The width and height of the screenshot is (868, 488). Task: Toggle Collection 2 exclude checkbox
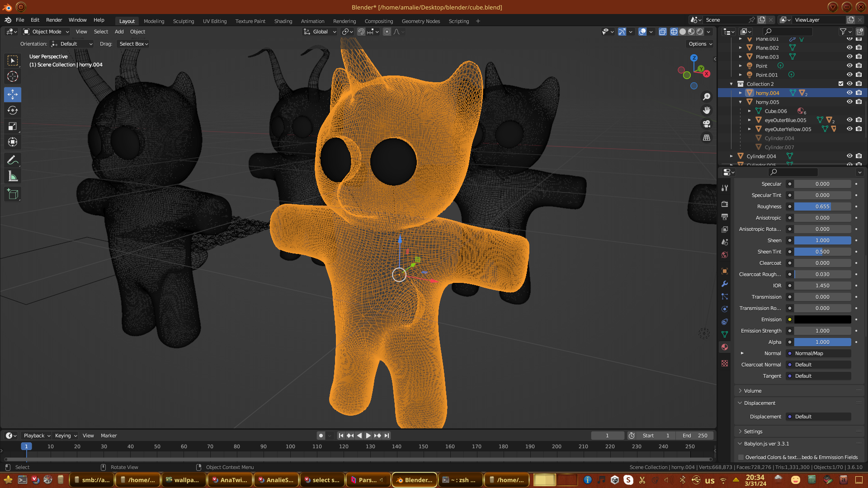click(x=841, y=84)
